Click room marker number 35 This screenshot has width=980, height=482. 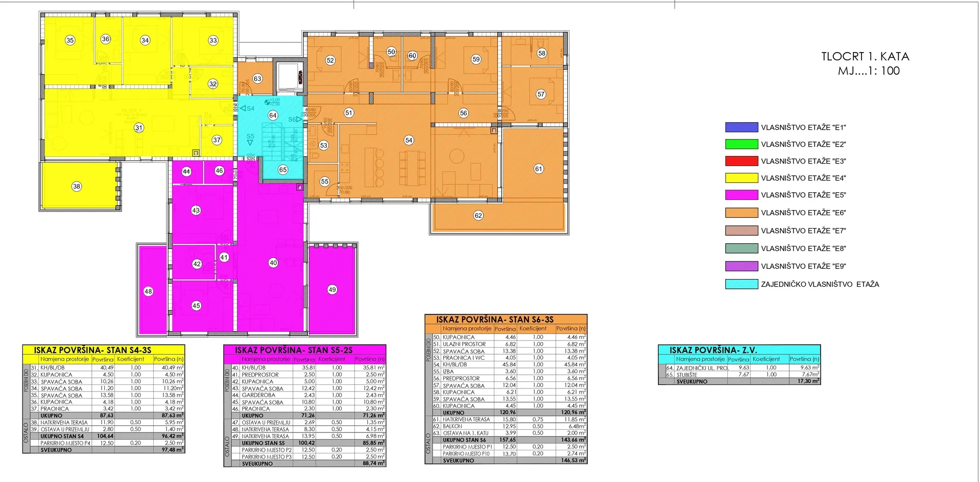click(70, 40)
